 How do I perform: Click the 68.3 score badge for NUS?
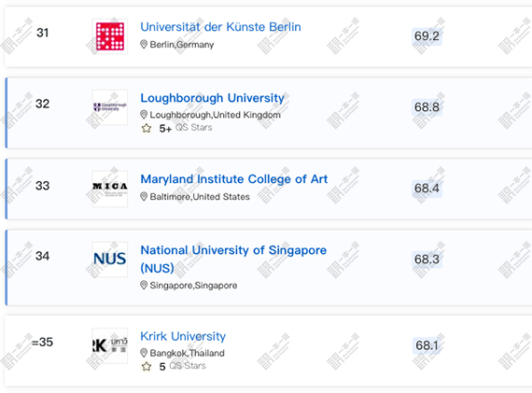[x=427, y=260]
